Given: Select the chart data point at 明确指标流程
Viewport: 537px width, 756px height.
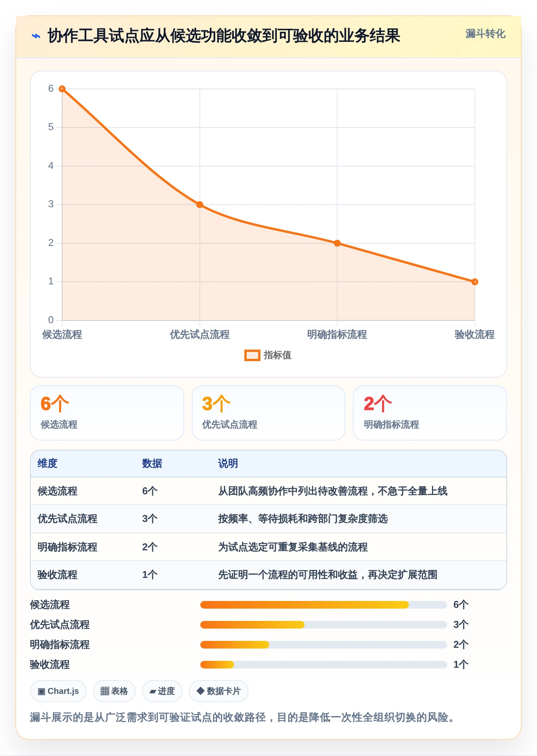Looking at the screenshot, I should (337, 243).
